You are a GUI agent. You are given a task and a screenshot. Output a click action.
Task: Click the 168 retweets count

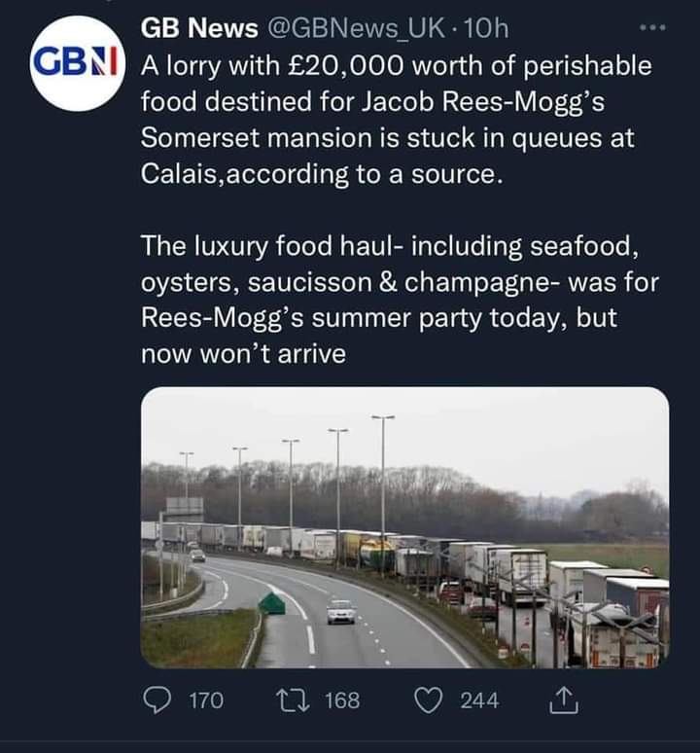coord(341,699)
